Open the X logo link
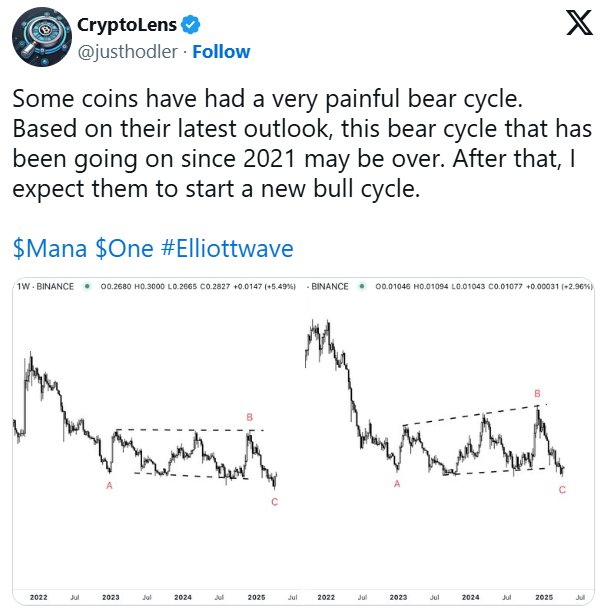The width and height of the screenshot is (612, 609). (580, 23)
